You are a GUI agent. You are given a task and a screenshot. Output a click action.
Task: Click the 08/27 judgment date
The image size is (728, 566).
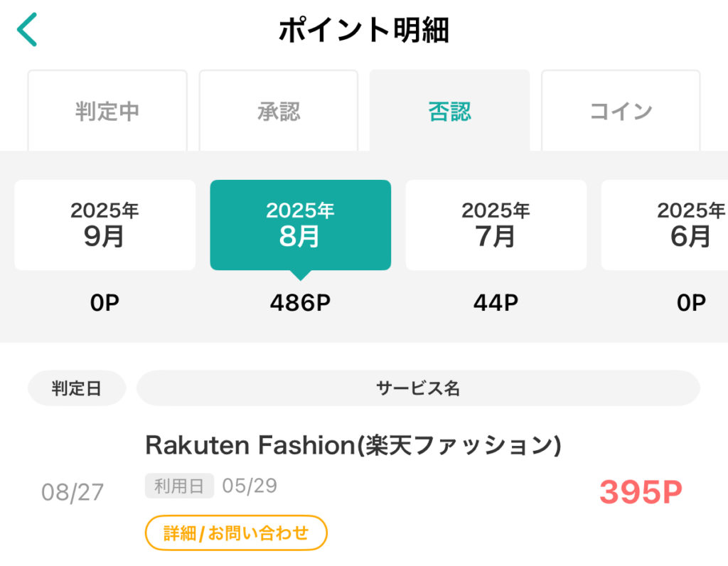[x=73, y=491]
